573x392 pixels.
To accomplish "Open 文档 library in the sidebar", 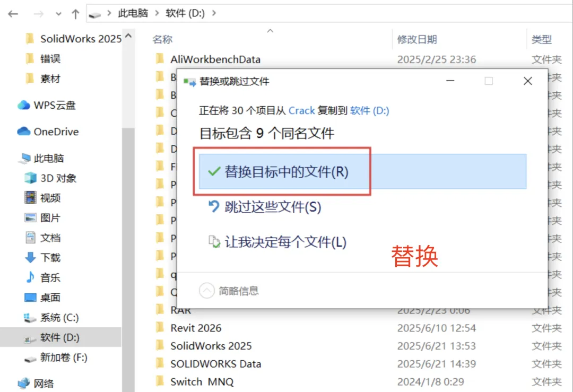I will click(42, 238).
